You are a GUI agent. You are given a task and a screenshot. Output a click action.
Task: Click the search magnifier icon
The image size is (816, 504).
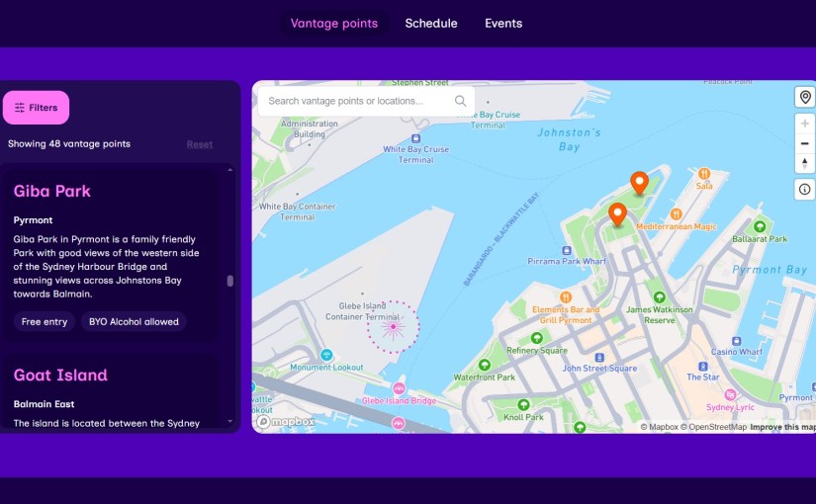460,101
